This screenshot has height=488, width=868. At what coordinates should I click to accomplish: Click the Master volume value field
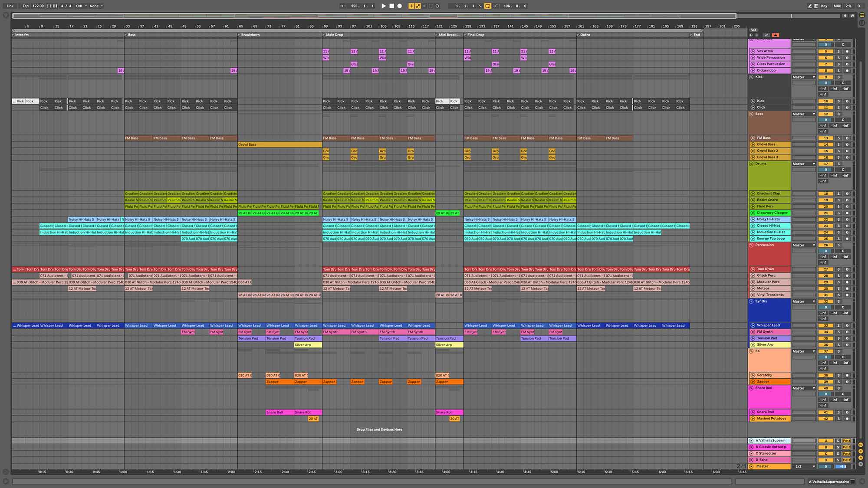click(x=826, y=466)
